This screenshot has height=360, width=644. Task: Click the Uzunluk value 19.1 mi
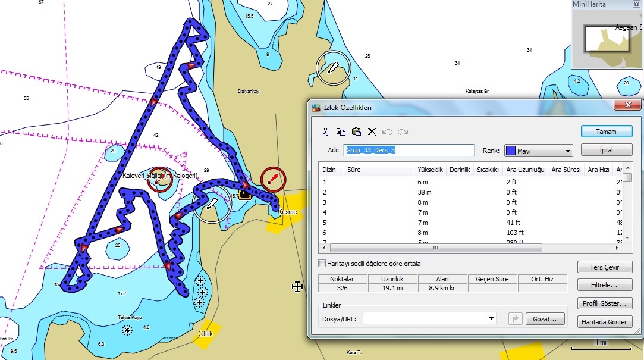[x=392, y=288]
